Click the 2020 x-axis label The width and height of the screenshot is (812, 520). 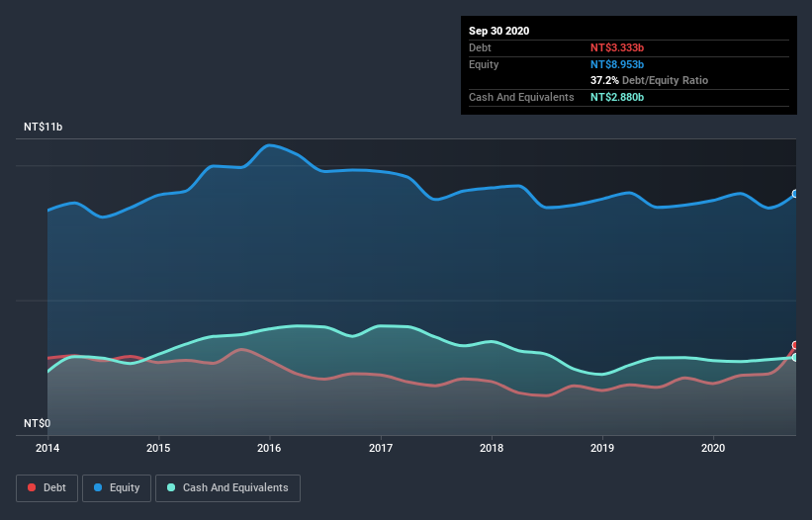coord(713,448)
